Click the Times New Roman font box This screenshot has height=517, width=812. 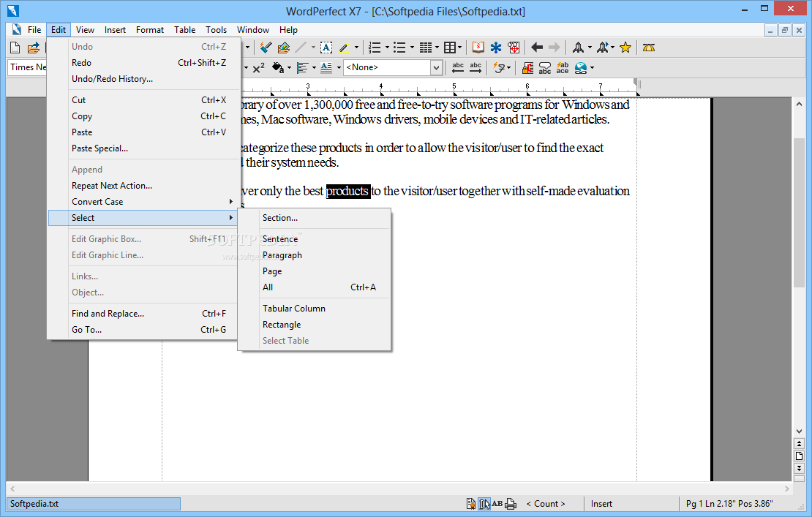pyautogui.click(x=27, y=67)
